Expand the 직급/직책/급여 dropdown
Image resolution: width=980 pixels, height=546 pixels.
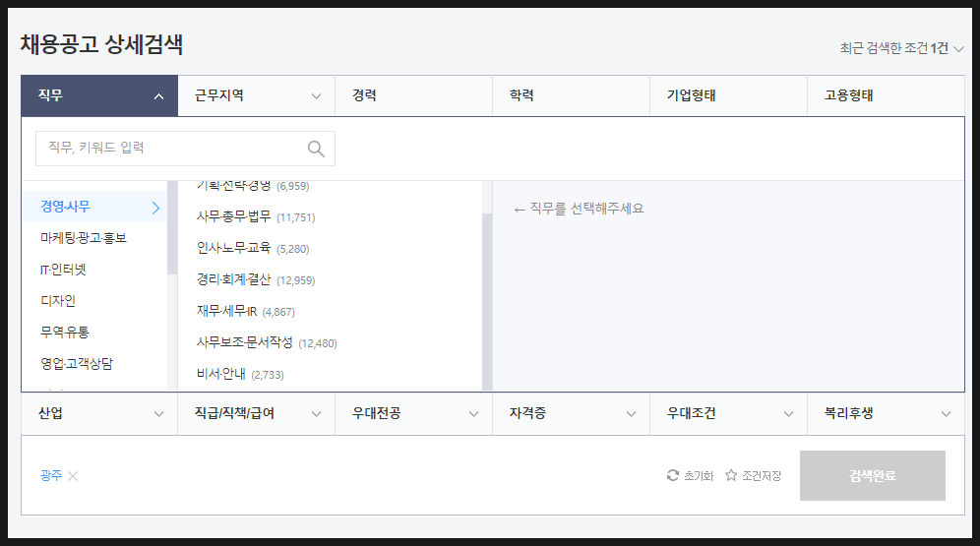click(257, 413)
